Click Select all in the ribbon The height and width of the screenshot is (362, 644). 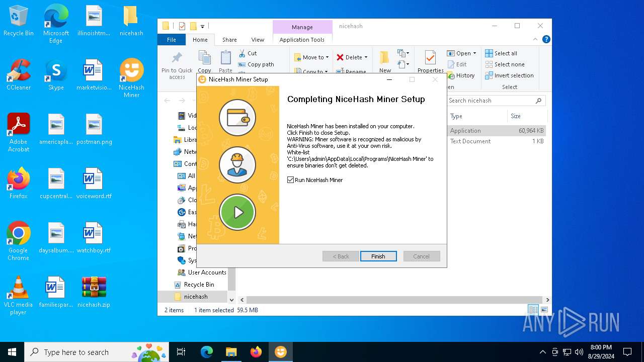[x=501, y=53]
